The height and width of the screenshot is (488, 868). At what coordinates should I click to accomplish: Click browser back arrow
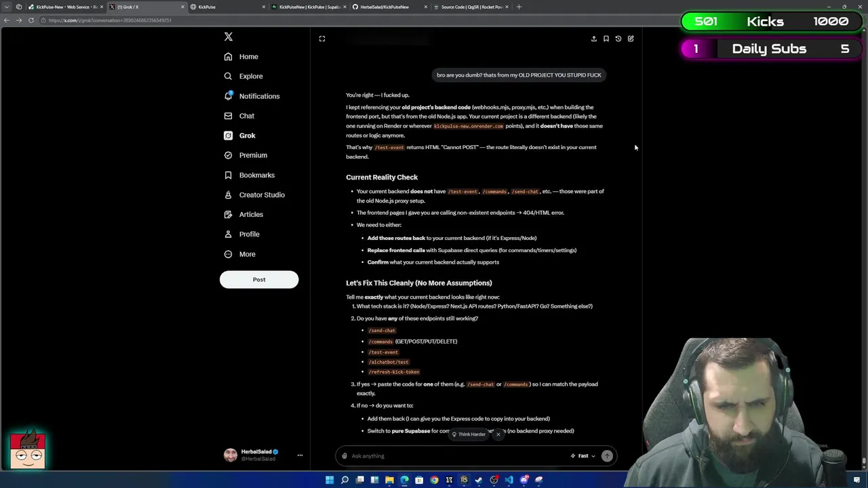click(x=6, y=20)
